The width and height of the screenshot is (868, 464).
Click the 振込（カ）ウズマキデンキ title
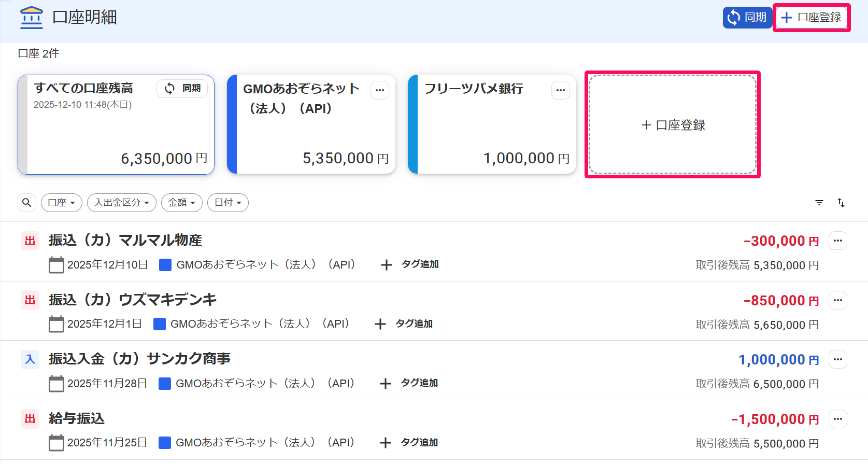[133, 300]
